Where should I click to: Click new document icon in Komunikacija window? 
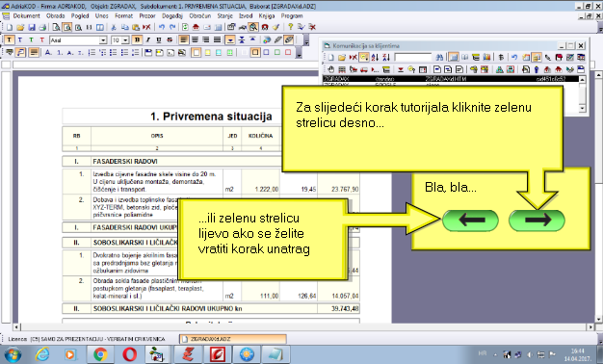click(x=331, y=57)
